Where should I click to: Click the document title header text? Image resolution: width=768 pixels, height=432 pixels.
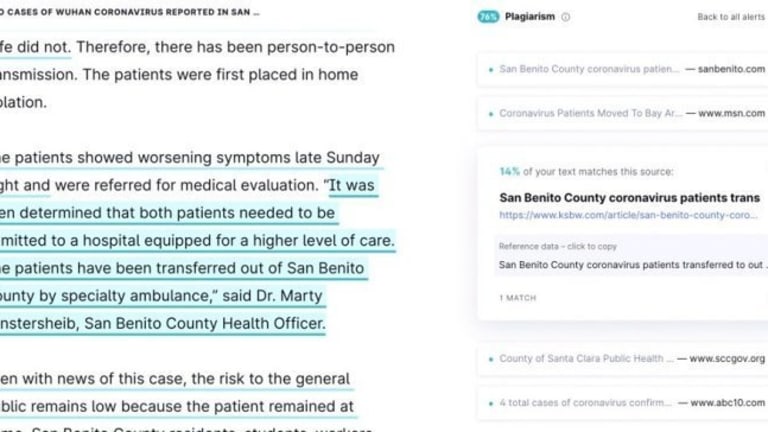click(x=130, y=12)
